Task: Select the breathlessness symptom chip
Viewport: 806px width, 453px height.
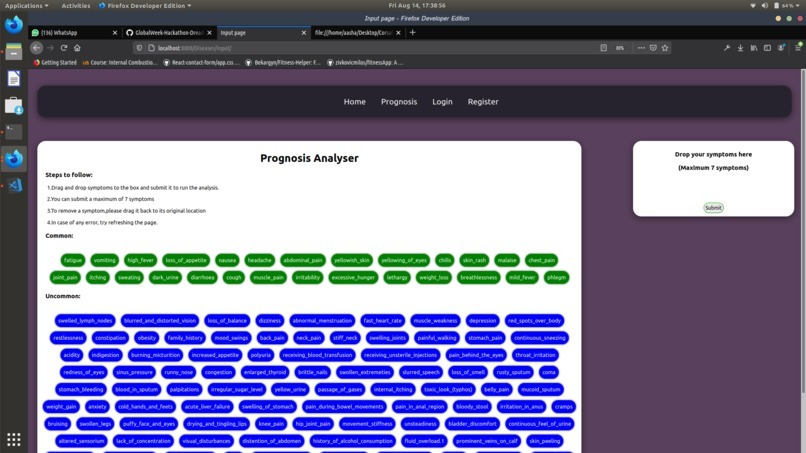Action: [x=479, y=277]
